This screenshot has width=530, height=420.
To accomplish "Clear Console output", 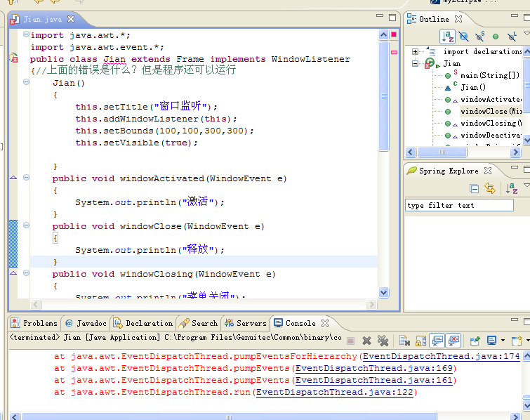I will (x=404, y=341).
